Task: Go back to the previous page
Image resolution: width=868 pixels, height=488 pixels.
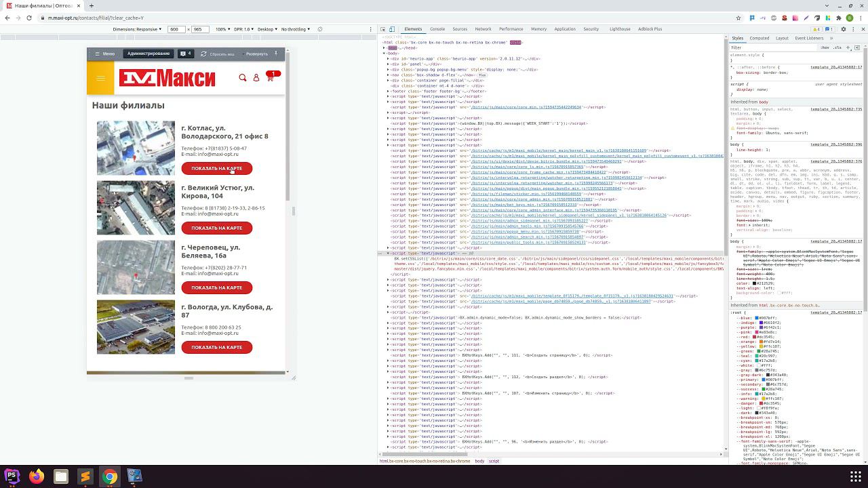Action: (x=7, y=18)
